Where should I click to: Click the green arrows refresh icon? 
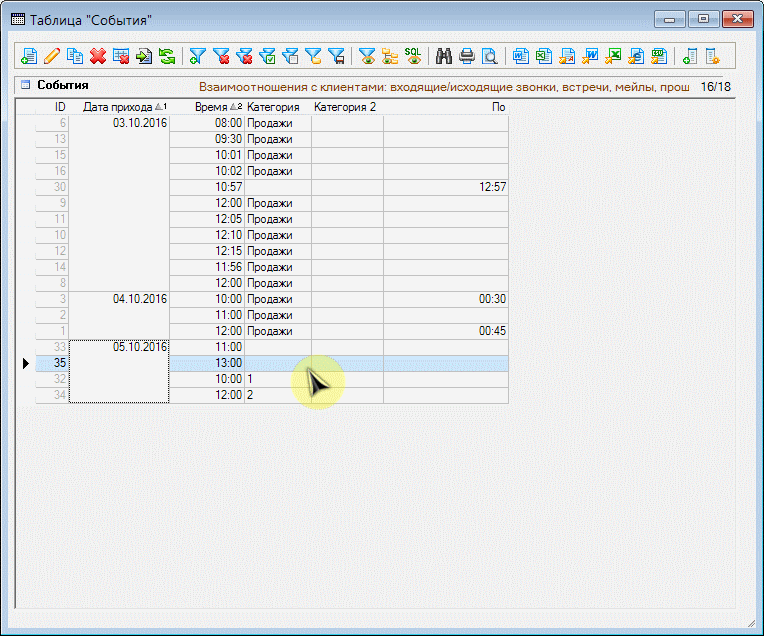point(167,56)
